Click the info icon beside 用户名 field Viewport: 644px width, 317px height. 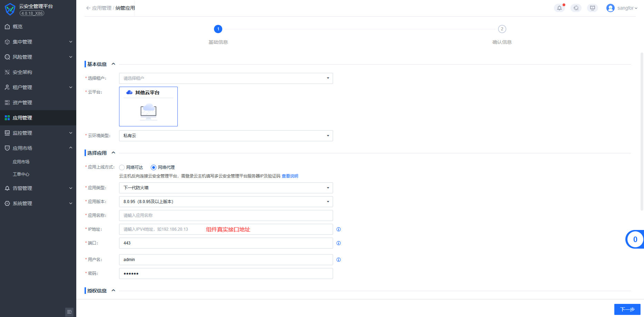339,260
